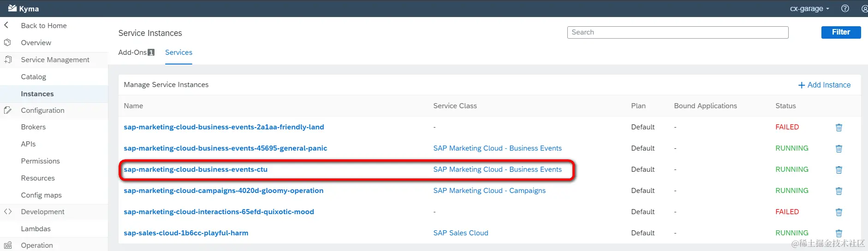The image size is (868, 251).
Task: Click the back arrow beside Back to Home
Action: pyautogui.click(x=6, y=25)
